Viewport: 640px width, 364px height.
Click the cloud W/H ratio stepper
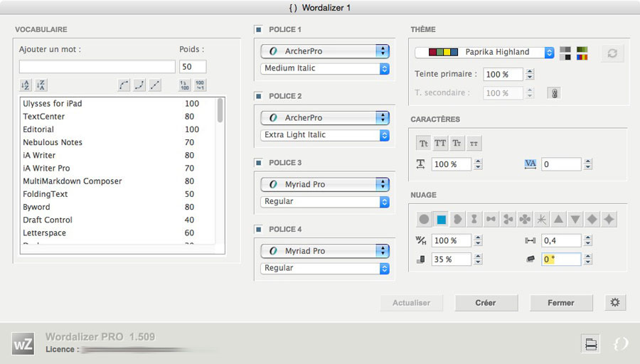(x=479, y=240)
